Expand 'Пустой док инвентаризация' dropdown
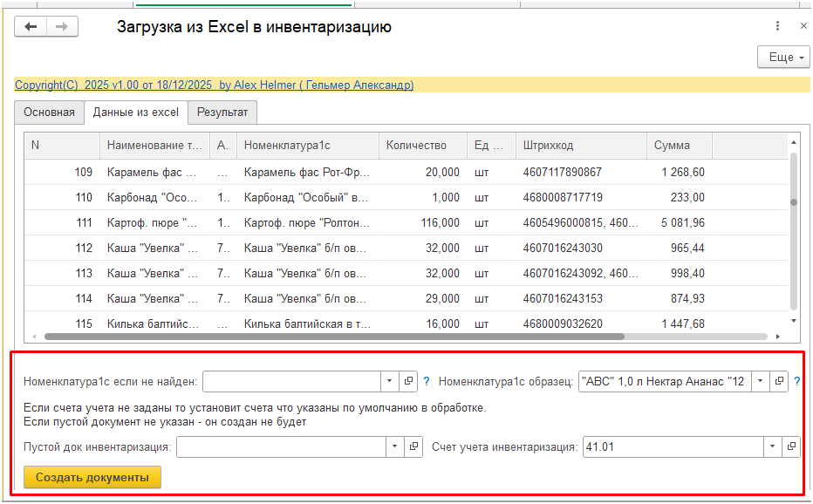The height and width of the screenshot is (504, 813). 395,446
